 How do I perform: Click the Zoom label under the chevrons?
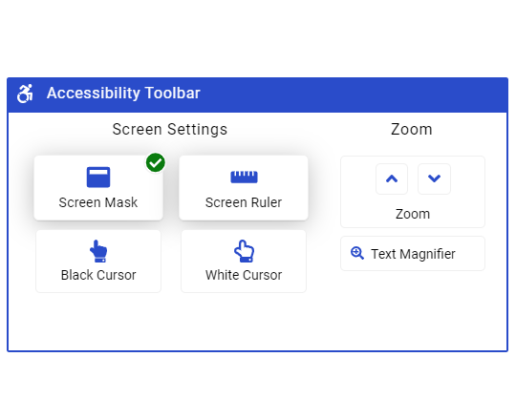[413, 214]
